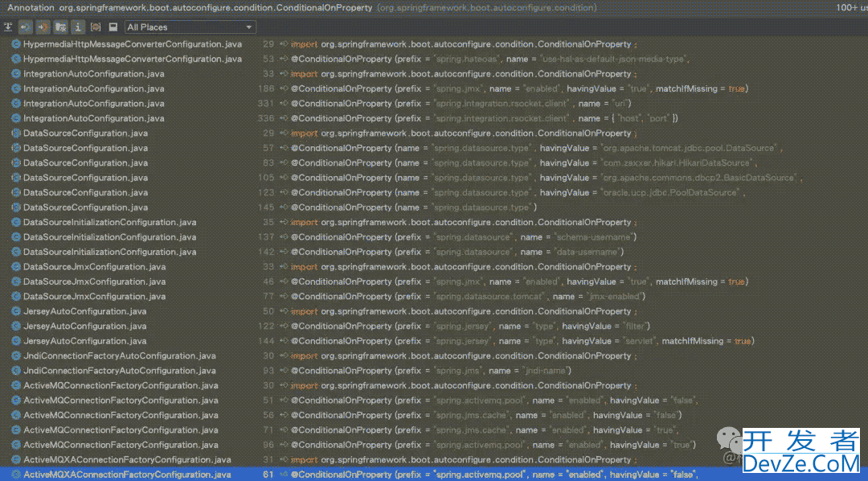Click snippet with name 'jmx-enabled'
Image resolution: width=868 pixels, height=481 pixels.
pyautogui.click(x=469, y=297)
